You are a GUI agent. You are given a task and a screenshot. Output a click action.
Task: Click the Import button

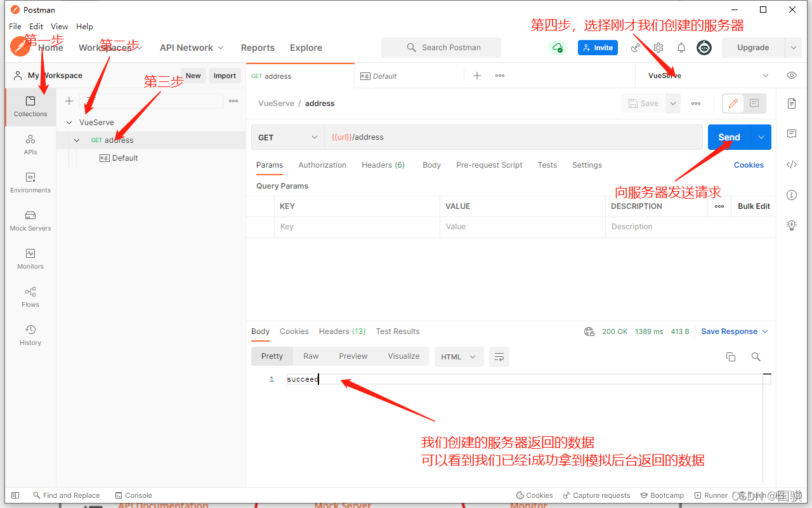225,76
